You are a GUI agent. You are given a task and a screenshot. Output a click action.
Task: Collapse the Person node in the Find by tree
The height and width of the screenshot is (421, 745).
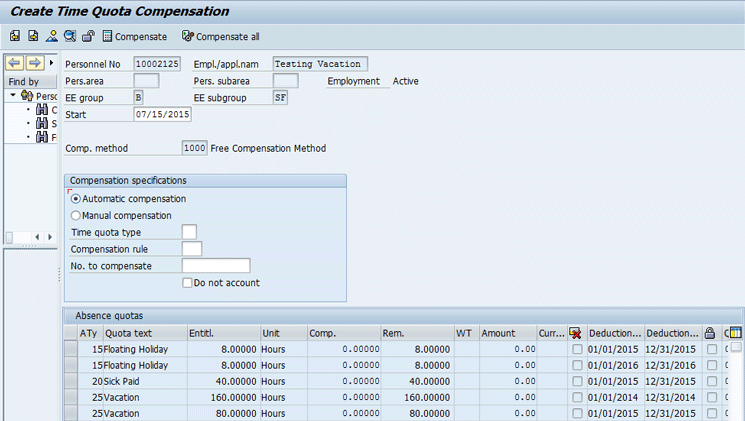[x=13, y=96]
